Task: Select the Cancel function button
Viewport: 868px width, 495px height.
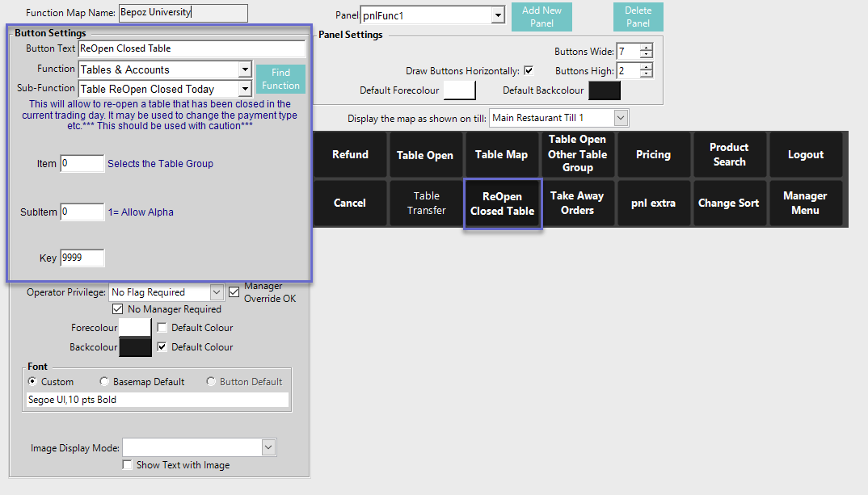Action: [350, 203]
